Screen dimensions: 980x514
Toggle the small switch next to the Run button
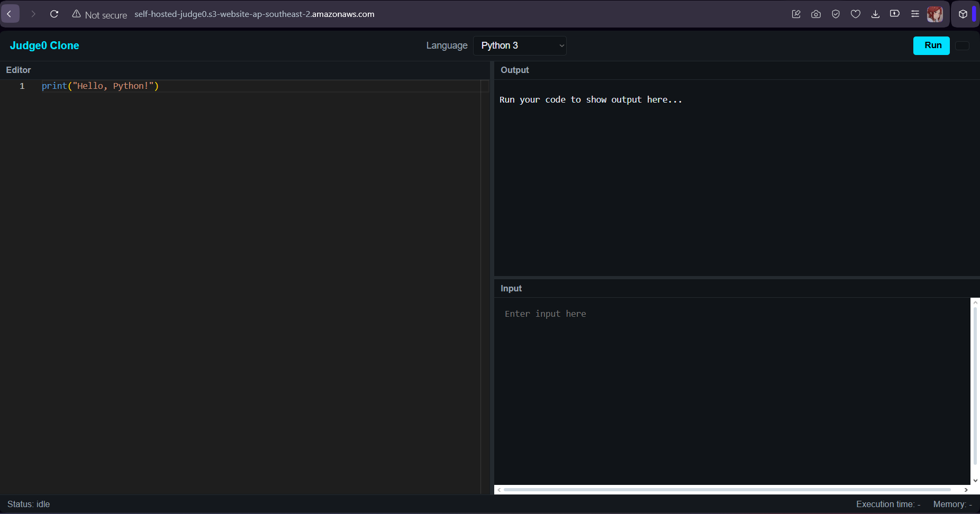[x=962, y=45]
